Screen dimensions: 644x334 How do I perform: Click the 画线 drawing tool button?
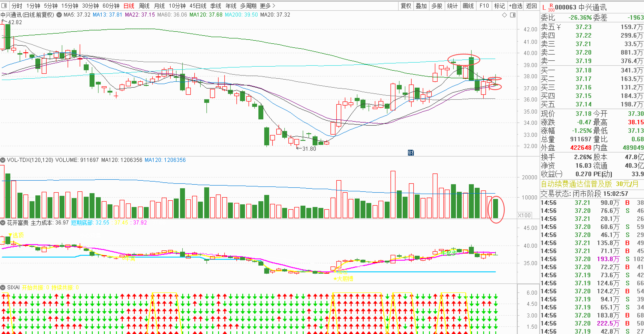coord(468,6)
